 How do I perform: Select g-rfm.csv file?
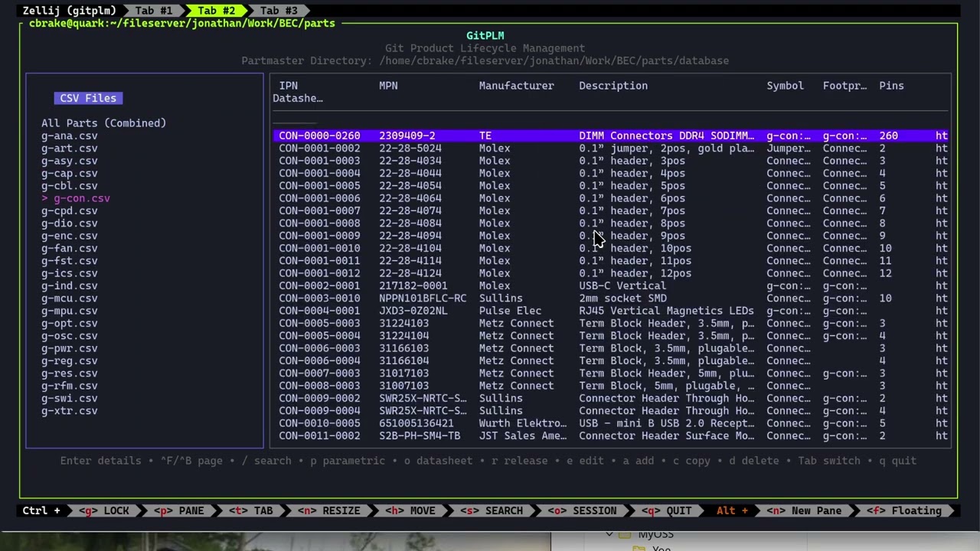pyautogui.click(x=70, y=386)
